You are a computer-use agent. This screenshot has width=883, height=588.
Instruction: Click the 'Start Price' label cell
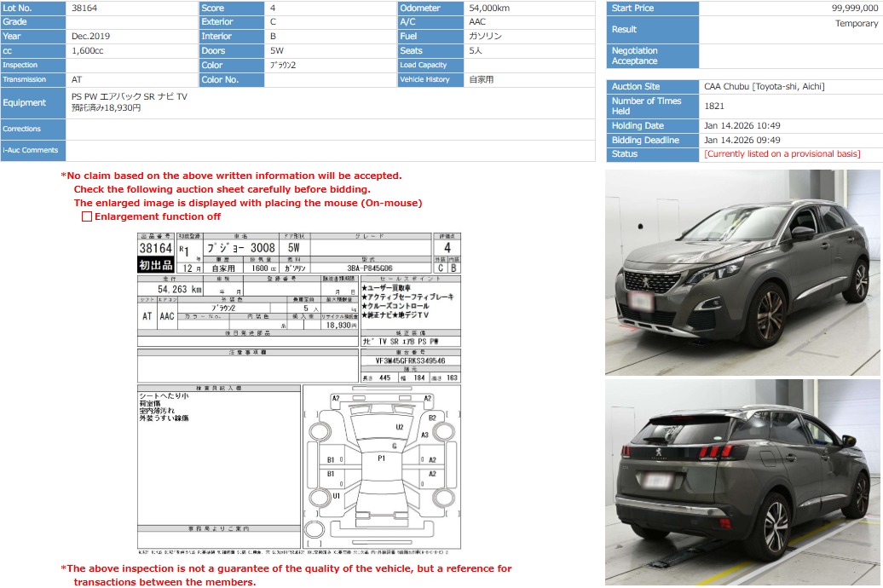653,8
